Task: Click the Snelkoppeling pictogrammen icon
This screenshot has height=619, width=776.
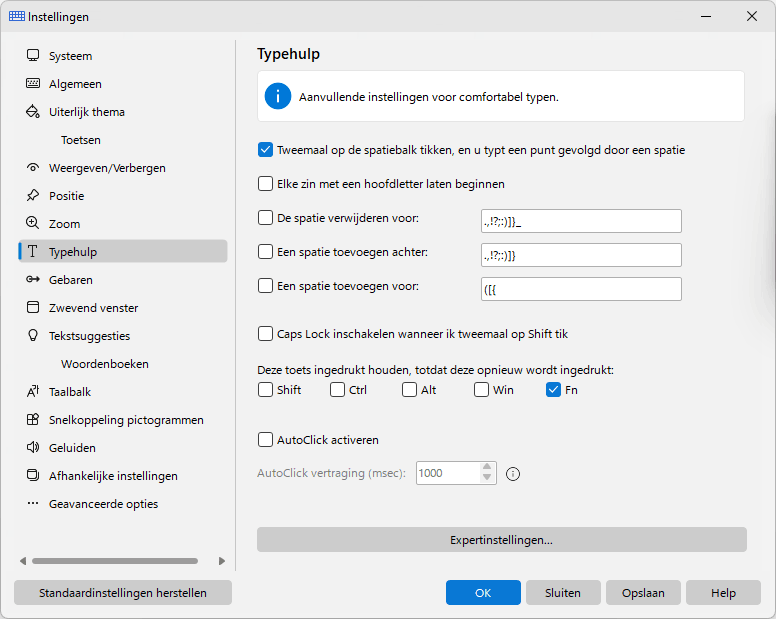Action: click(x=33, y=420)
